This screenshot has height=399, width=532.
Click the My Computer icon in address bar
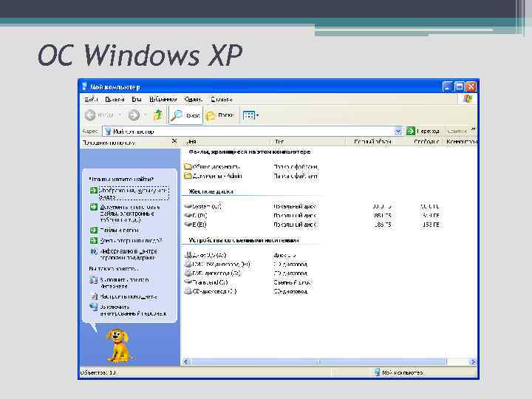108,131
